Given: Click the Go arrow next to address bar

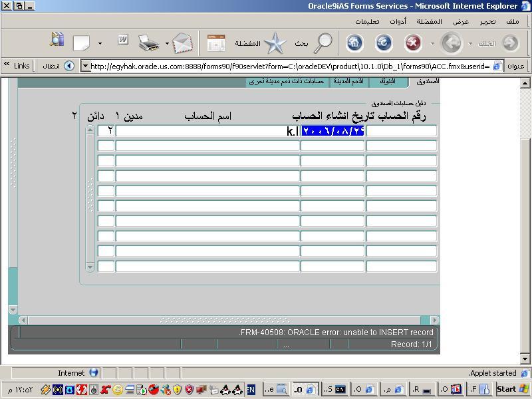Looking at the screenshot, I should [69, 66].
